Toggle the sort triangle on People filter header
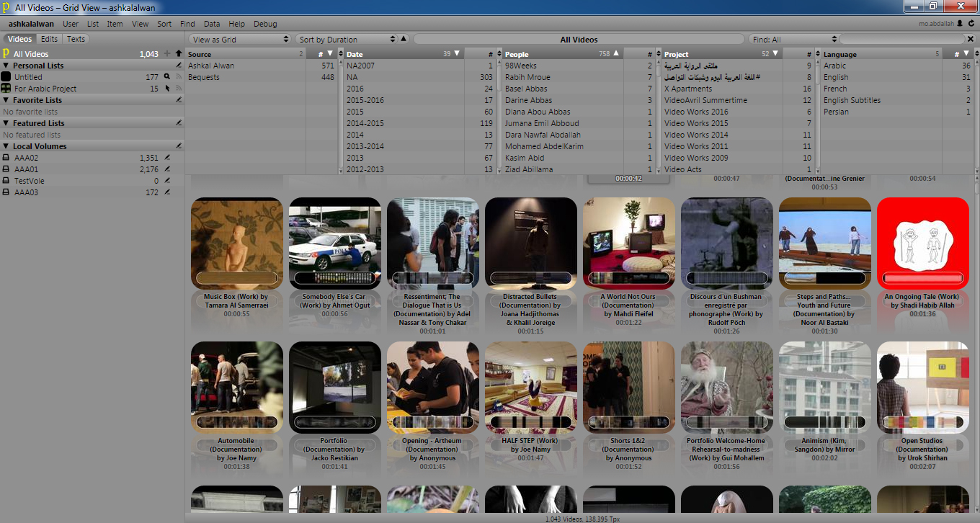The image size is (980, 523). click(x=615, y=53)
